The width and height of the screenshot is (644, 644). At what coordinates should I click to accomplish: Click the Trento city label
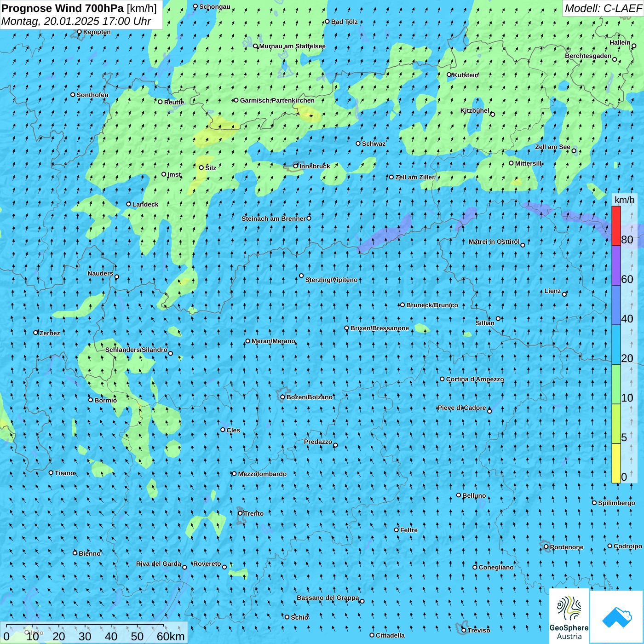tap(254, 513)
